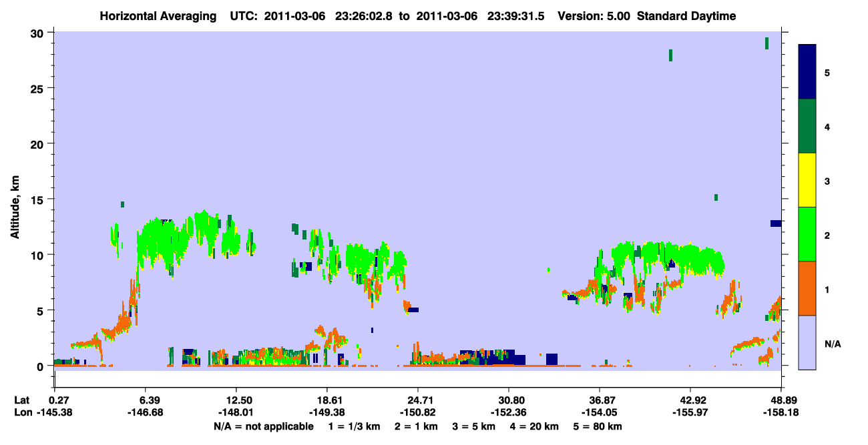Click the lavender N/A colorbar segment
The width and height of the screenshot is (868, 445).
(807, 342)
